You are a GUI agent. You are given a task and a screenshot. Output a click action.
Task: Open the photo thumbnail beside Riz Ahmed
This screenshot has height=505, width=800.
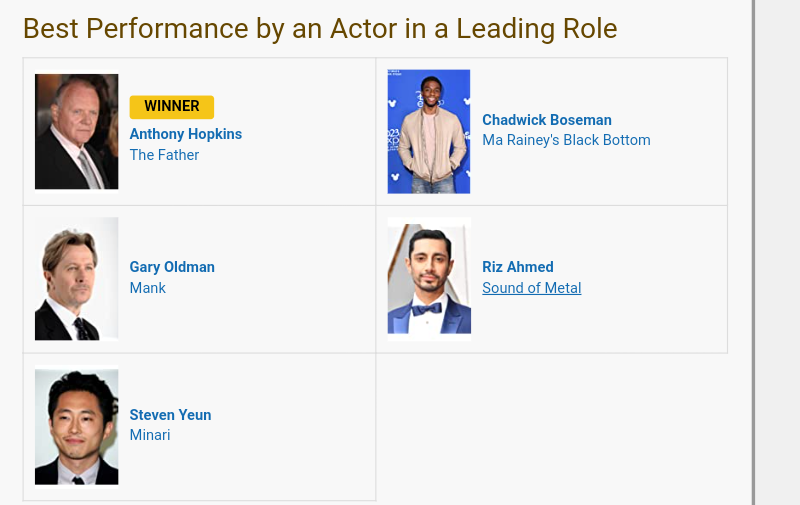tap(428, 278)
